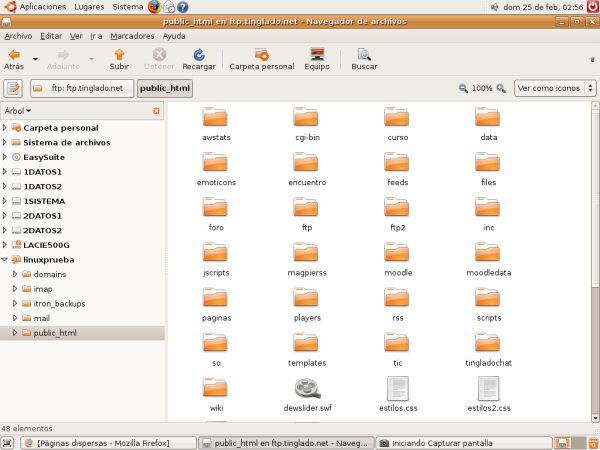Select the feeds folder icon
This screenshot has height=450, width=600.
397,162
